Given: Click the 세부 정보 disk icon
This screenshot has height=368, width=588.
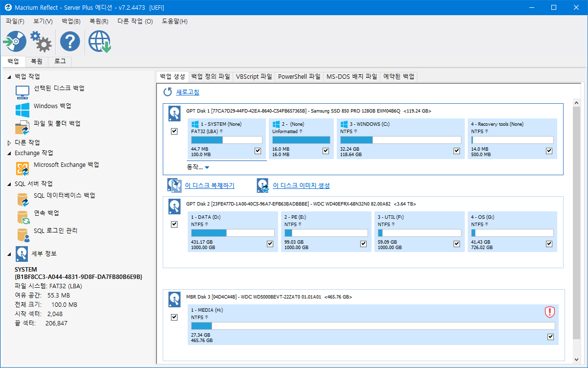Looking at the screenshot, I should 22,253.
